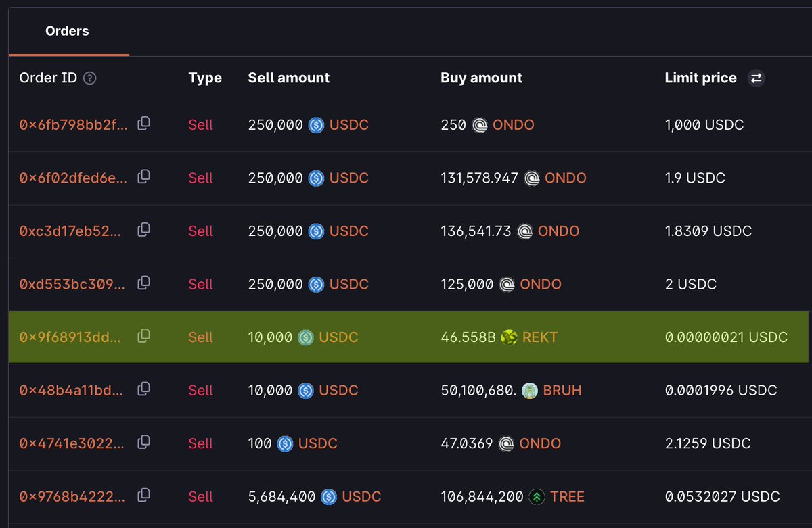Click BRUH token icon
The image size is (812, 528).
530,390
